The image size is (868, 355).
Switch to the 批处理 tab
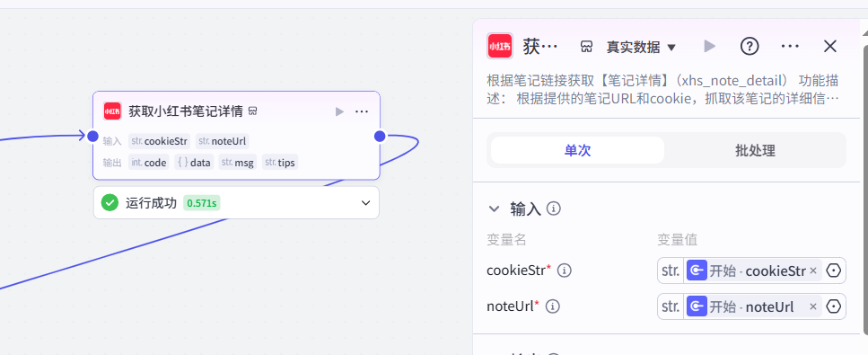(x=755, y=150)
